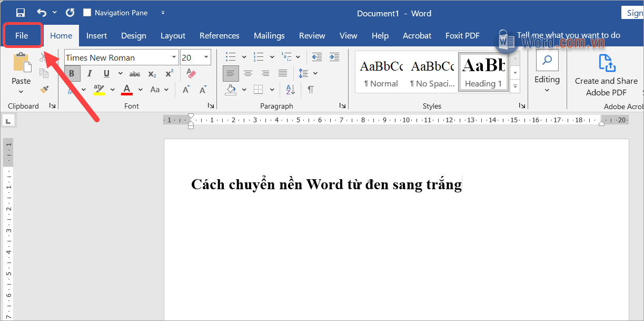The image size is (644, 321).
Task: Click the Multilevel List icon
Action: [286, 57]
